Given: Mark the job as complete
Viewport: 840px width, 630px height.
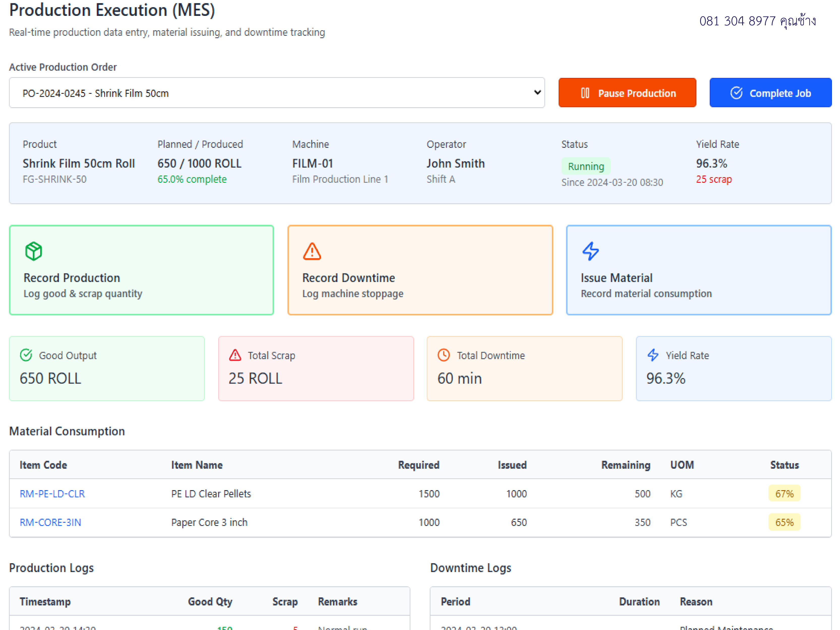Looking at the screenshot, I should [770, 93].
